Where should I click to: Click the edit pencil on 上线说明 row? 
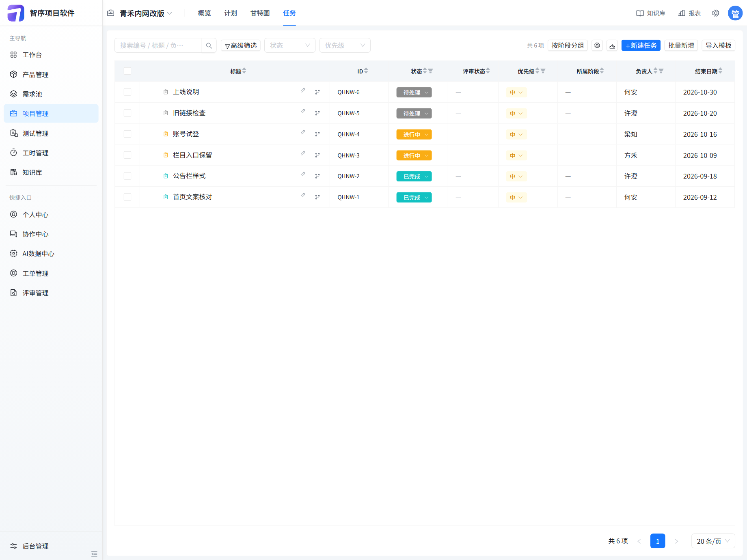point(303,90)
